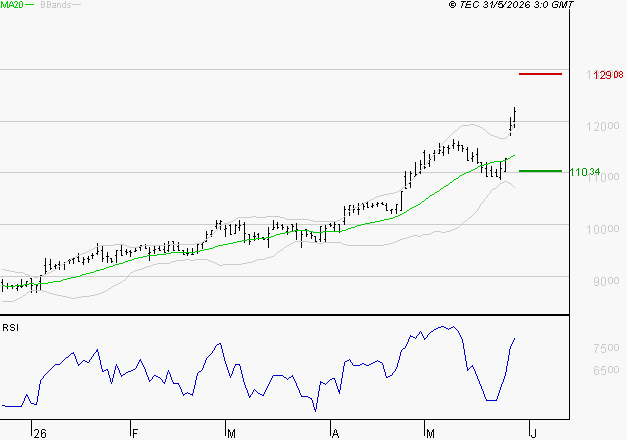Click the BBands legend label
The width and height of the screenshot is (627, 440).
[x=56, y=5]
